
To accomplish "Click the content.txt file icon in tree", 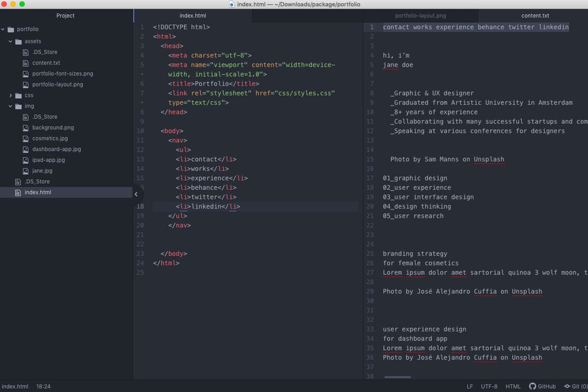I will pos(26,63).
